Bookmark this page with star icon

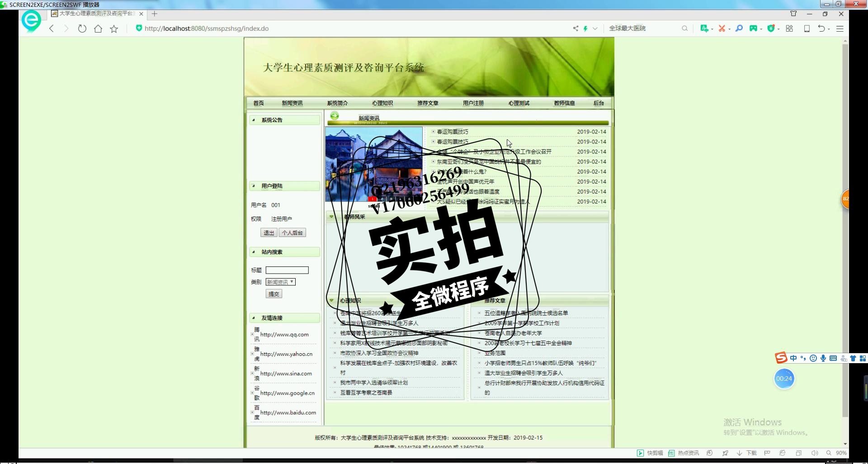tap(114, 28)
